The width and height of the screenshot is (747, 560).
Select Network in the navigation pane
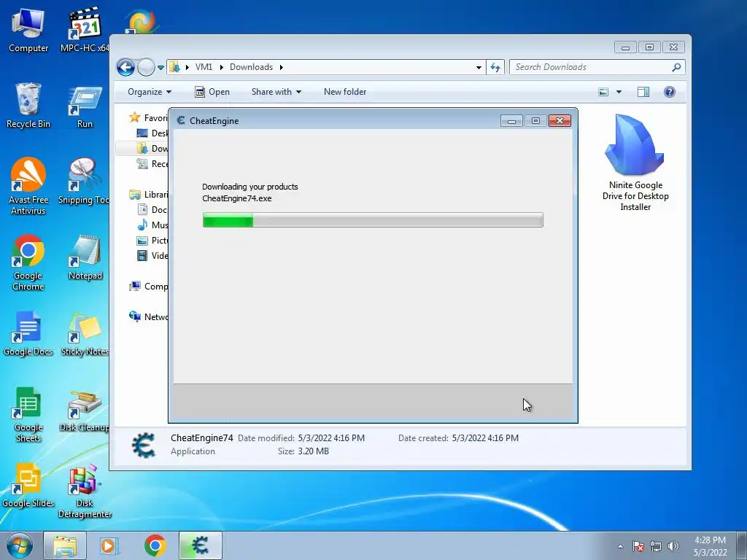149,316
